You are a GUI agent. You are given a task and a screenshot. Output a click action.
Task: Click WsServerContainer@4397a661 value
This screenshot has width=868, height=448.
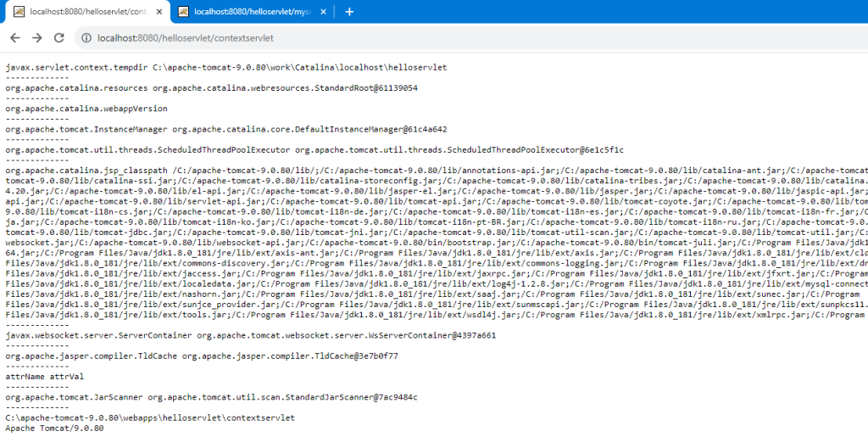pos(439,335)
